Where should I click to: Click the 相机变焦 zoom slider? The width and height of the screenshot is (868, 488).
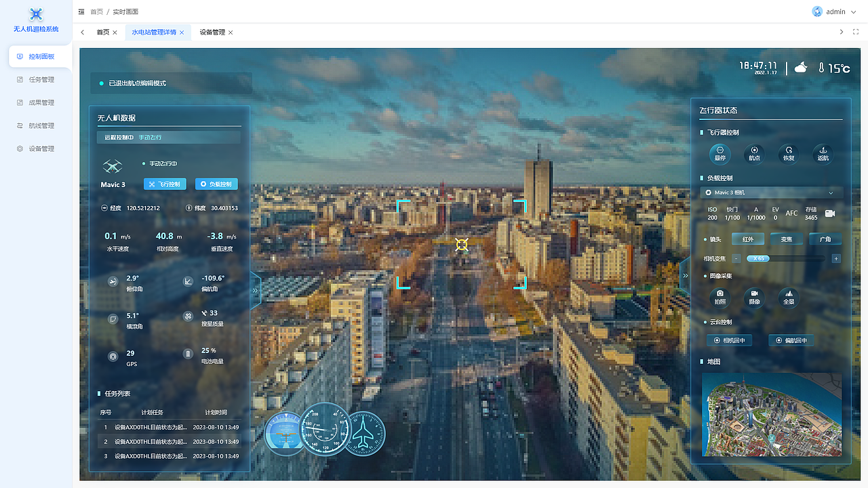(x=786, y=258)
